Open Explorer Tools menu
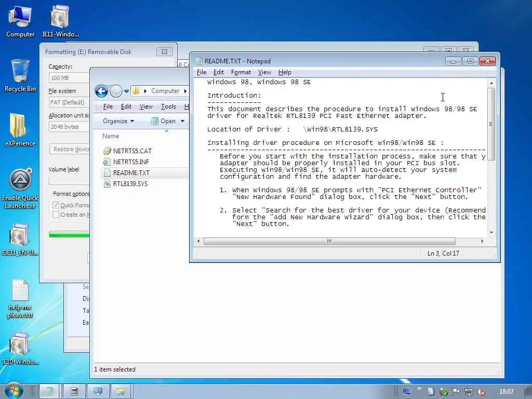This screenshot has width=532, height=399. tap(168, 107)
